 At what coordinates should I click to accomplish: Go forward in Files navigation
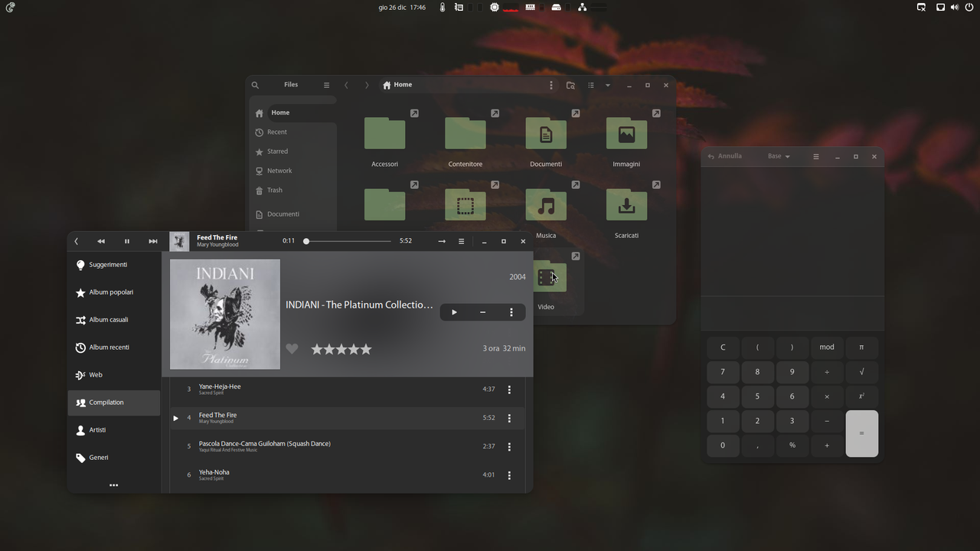pos(367,85)
